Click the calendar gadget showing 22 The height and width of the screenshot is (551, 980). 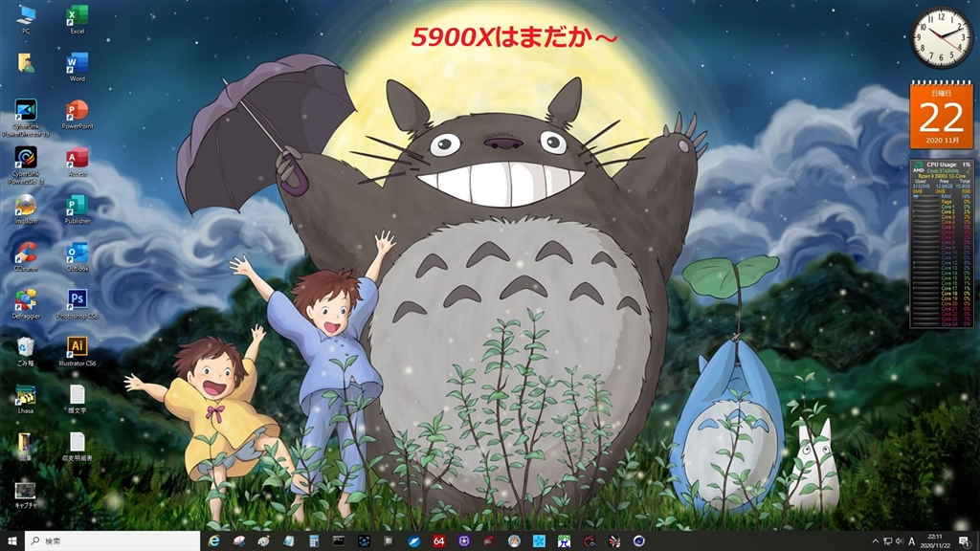pos(942,115)
